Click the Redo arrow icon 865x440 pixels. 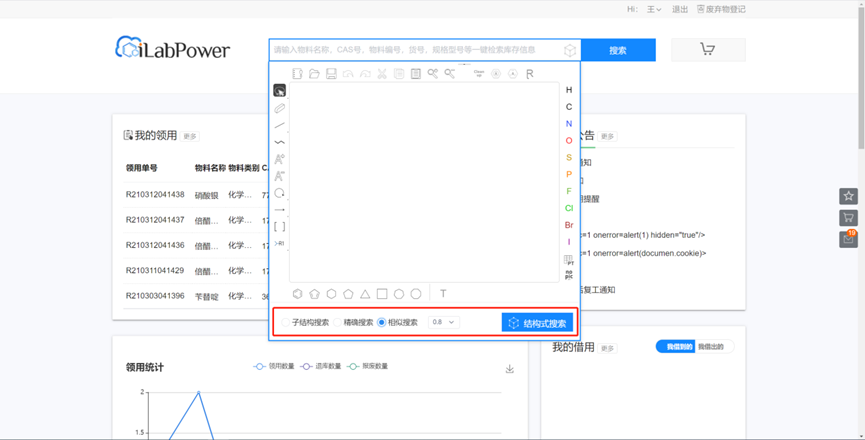365,74
